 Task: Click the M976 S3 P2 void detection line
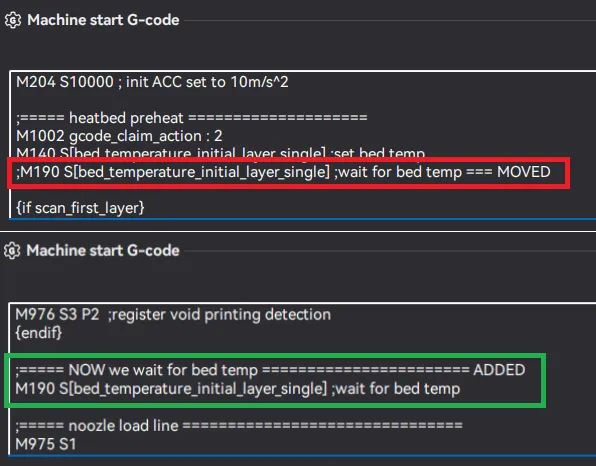(173, 315)
